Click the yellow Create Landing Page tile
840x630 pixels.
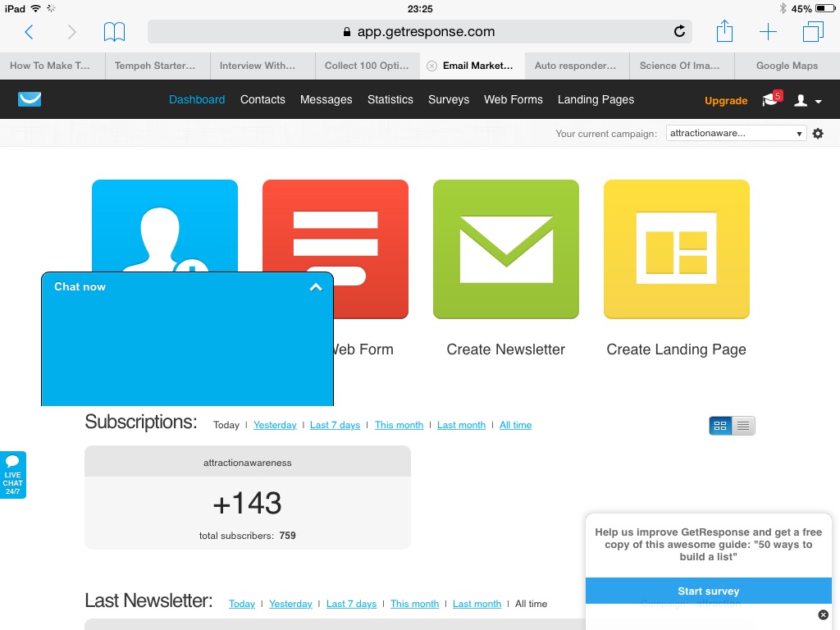point(676,249)
